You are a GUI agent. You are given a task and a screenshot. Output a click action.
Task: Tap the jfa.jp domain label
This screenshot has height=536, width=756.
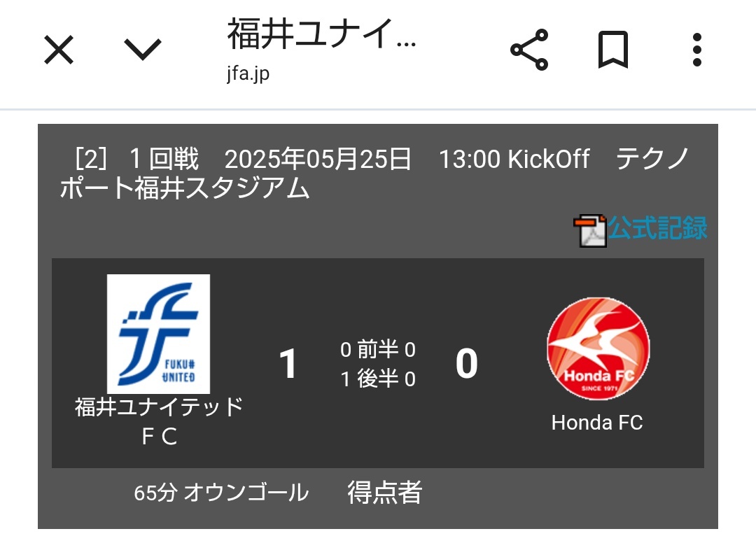tap(248, 74)
